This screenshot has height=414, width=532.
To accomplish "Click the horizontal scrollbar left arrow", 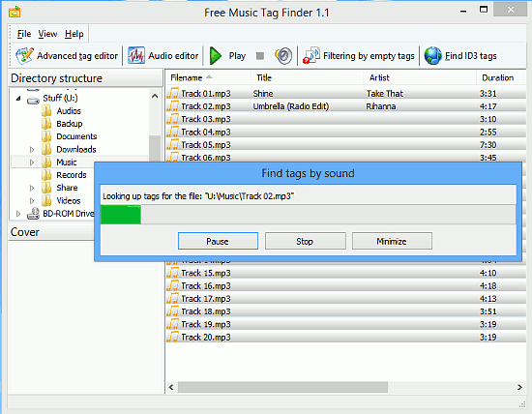I will pyautogui.click(x=171, y=387).
